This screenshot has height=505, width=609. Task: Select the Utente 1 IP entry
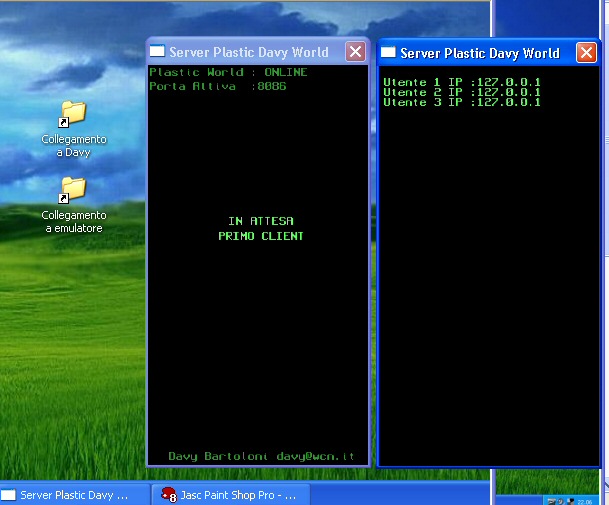[x=461, y=82]
